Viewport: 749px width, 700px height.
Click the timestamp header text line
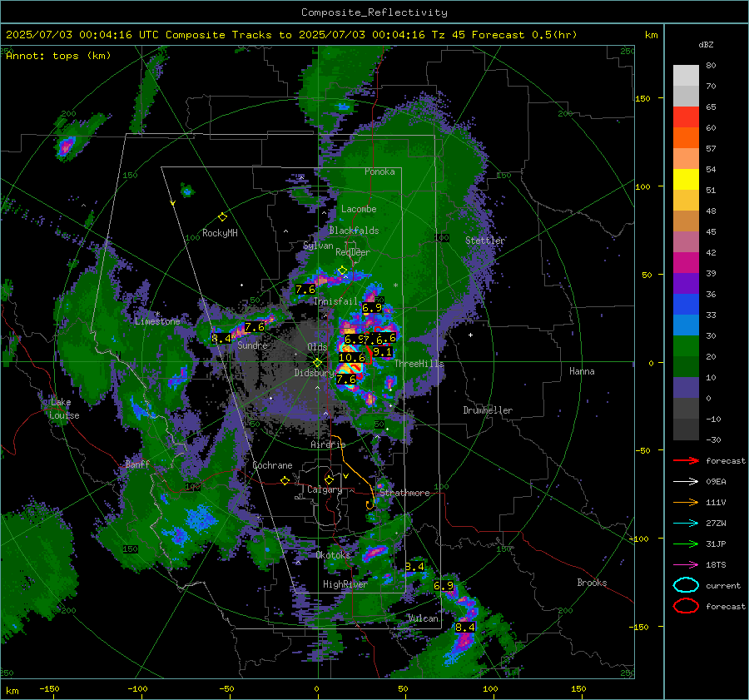click(x=291, y=35)
